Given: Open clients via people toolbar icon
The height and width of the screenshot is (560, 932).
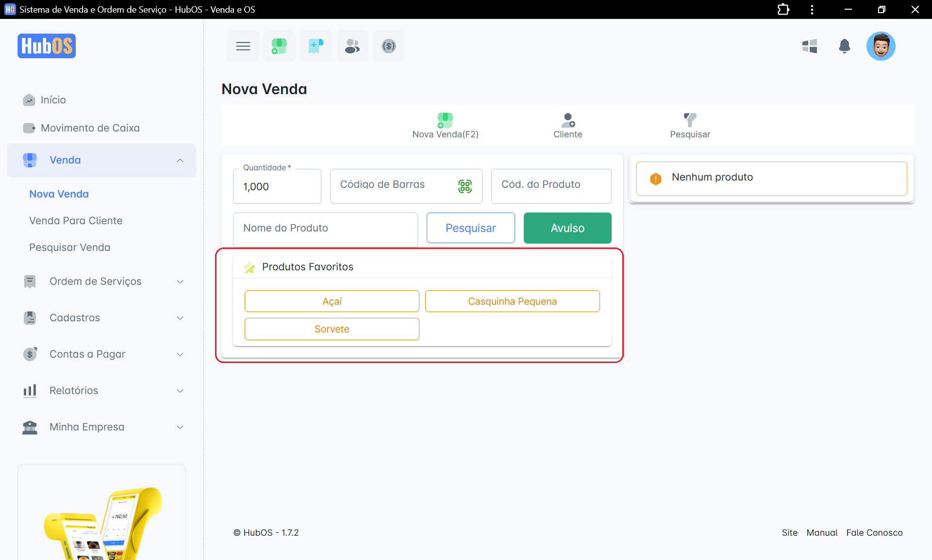Looking at the screenshot, I should coord(352,46).
